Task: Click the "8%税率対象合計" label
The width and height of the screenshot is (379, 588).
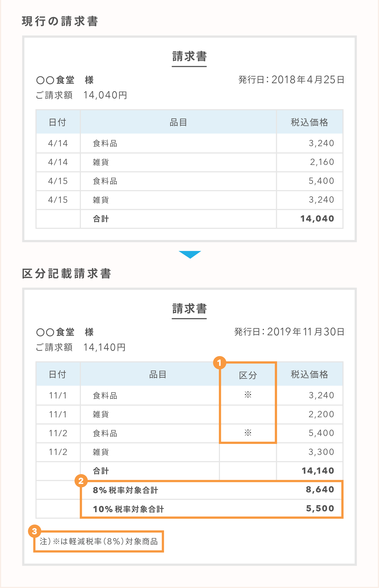Action: 125,490
